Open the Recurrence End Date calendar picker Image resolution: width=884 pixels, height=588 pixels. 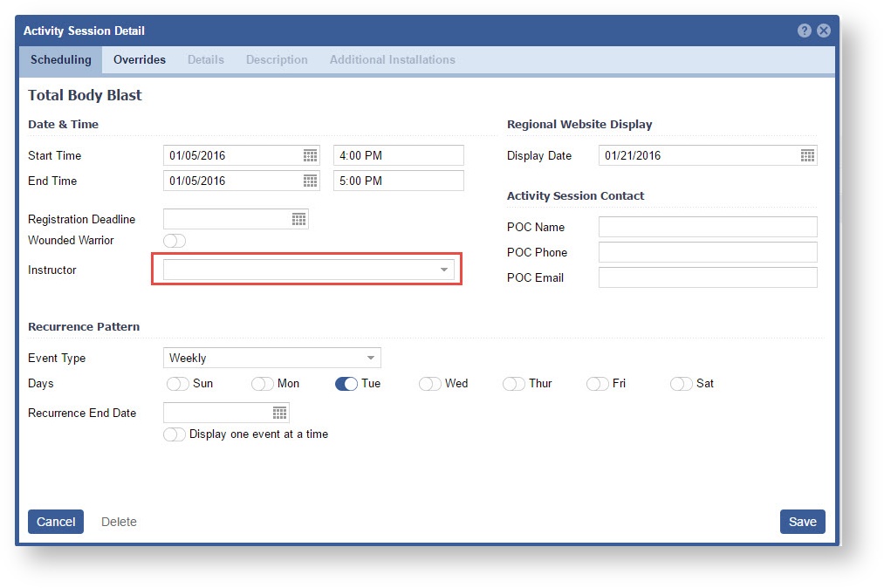tap(279, 413)
